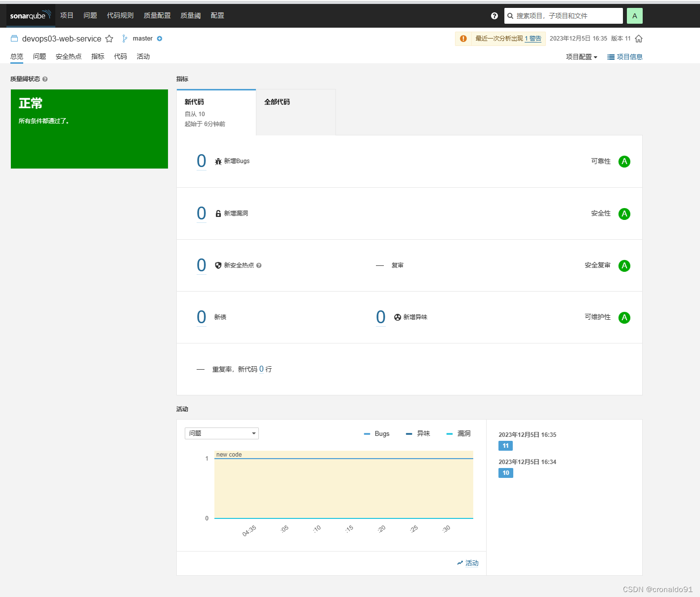Select the 新代码 metrics tab
The height and width of the screenshot is (597, 700).
pos(216,112)
